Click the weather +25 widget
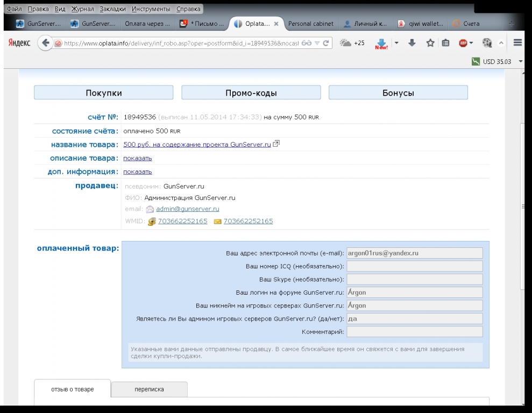Viewport: 532px width, 413px height. (x=352, y=43)
